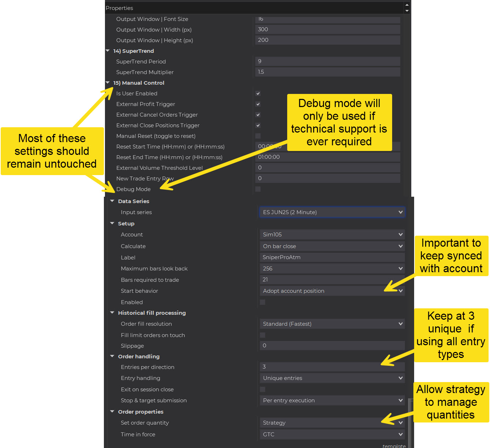Open the Set order quantity dropdown

(x=332, y=423)
